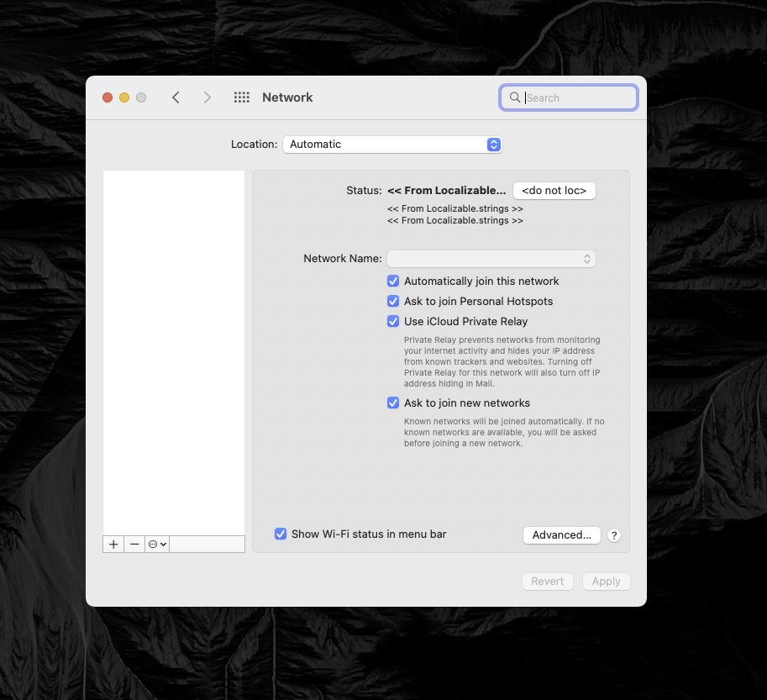This screenshot has height=700, width=767.
Task: Uncheck Ask to join new networks
Action: (393, 403)
